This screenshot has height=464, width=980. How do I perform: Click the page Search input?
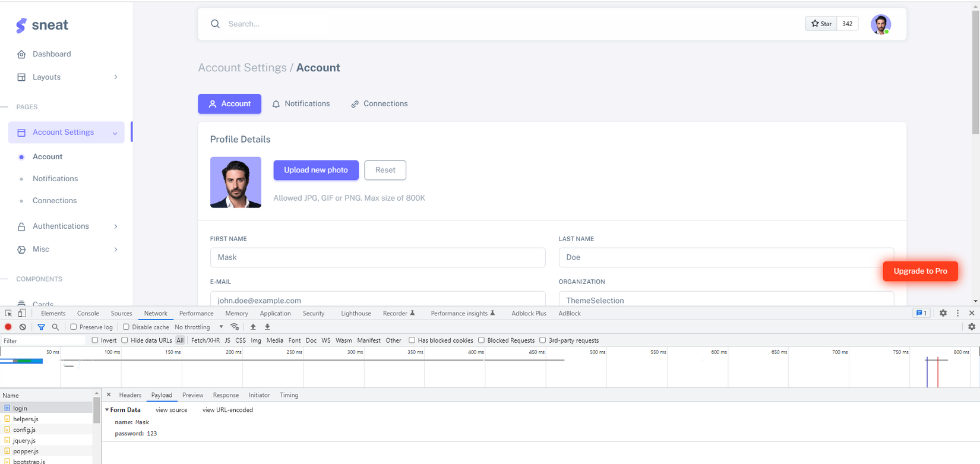(x=511, y=24)
